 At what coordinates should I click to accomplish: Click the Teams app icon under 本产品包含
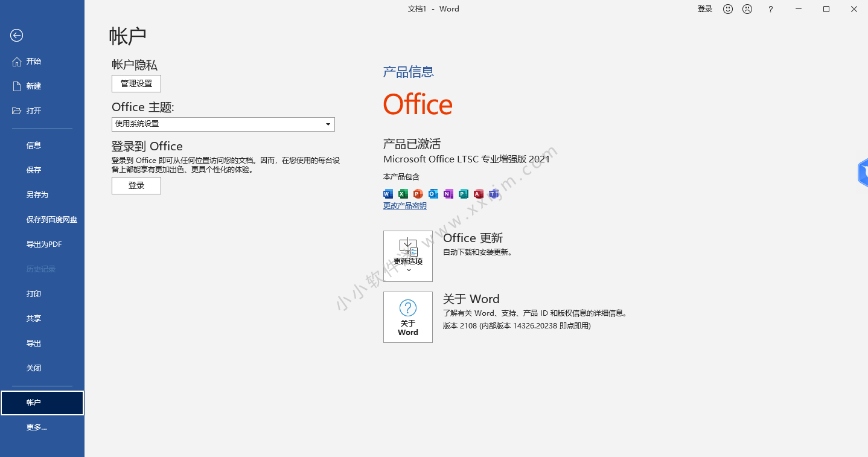[x=494, y=194]
